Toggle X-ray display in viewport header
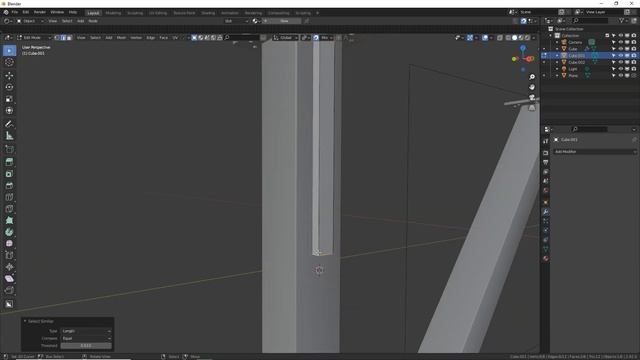The height and width of the screenshot is (360, 640). (500, 38)
